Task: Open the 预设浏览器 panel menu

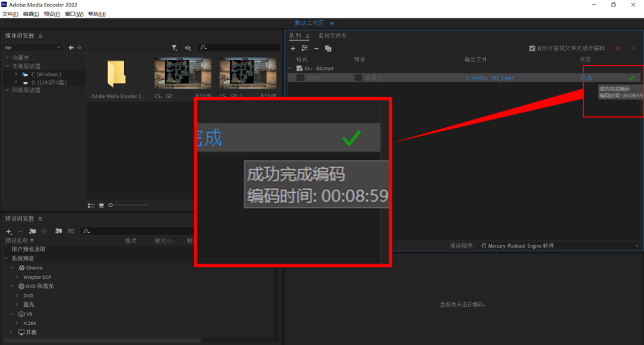Action: point(41,219)
